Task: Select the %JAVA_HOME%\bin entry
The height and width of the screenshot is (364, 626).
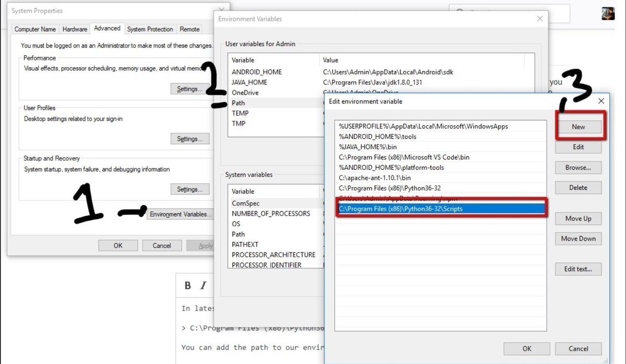Action: (440, 147)
